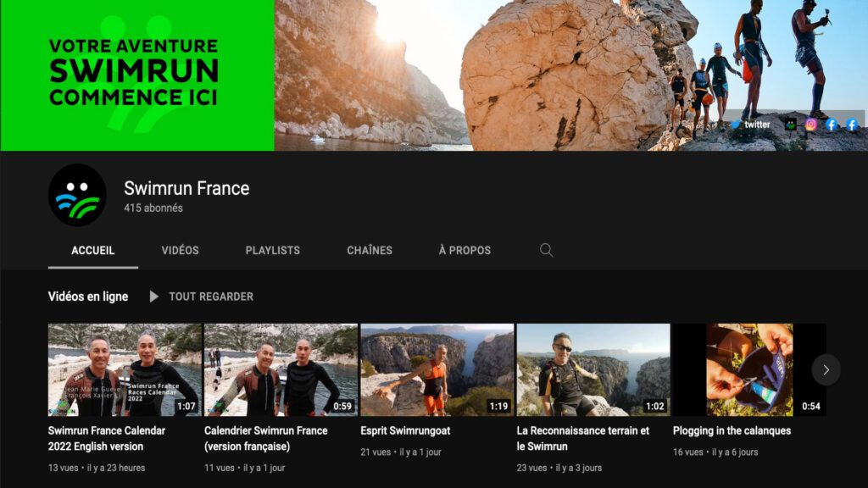Click the 'Swimrun France' channel name

coord(186,189)
